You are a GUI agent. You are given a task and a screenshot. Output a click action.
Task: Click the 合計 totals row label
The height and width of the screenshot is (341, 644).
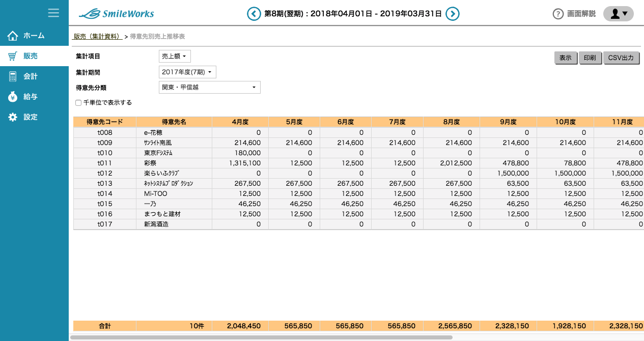(x=104, y=326)
